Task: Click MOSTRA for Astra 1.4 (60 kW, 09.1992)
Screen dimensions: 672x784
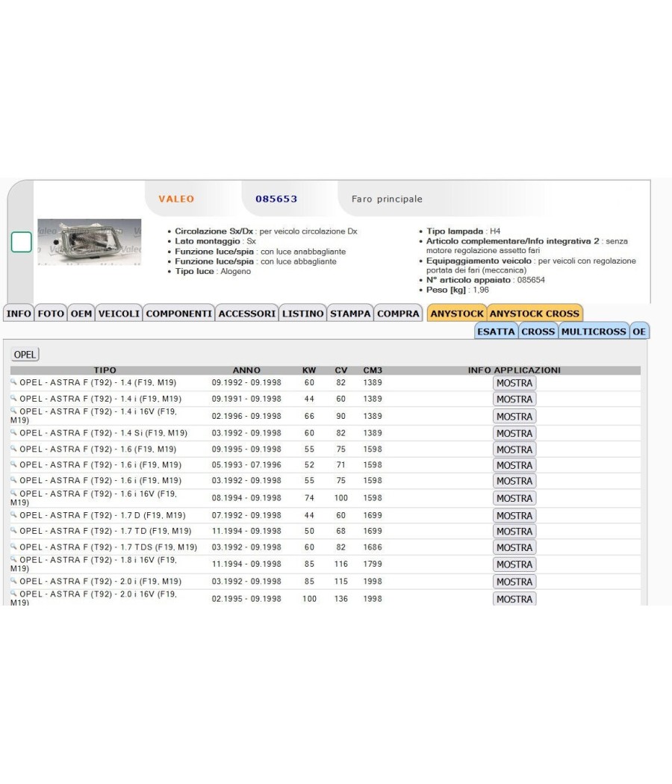Action: (x=514, y=383)
